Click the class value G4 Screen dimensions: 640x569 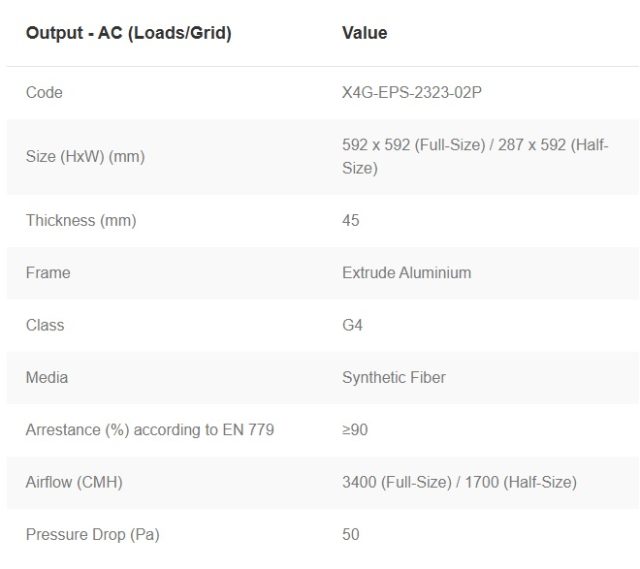click(352, 325)
